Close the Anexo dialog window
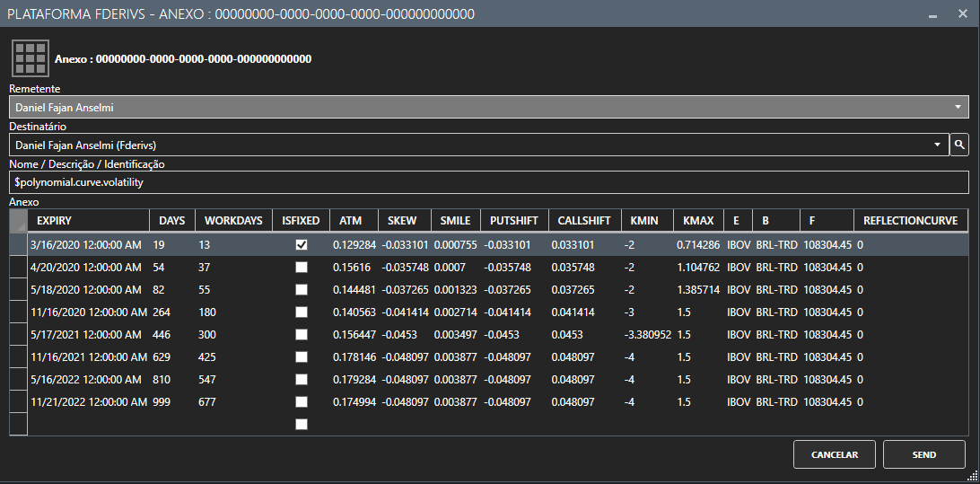980x484 pixels. click(x=962, y=15)
